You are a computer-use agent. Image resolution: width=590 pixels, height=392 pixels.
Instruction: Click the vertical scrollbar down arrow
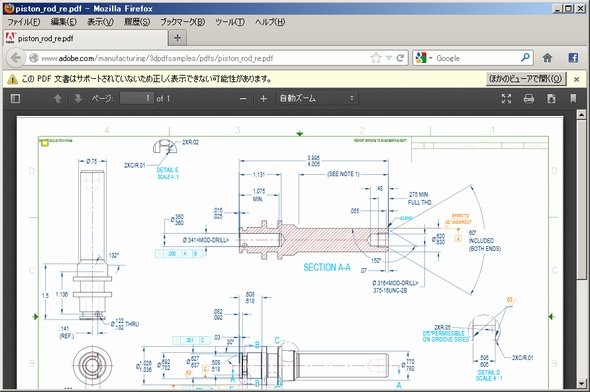pos(582,384)
